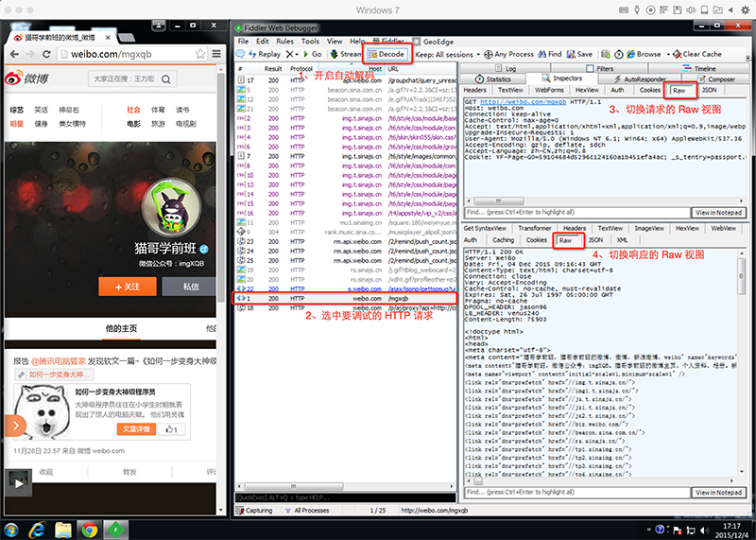The height and width of the screenshot is (540, 756).
Task: Click the Fiddler comment bubble toolbar icon
Action: point(240,54)
